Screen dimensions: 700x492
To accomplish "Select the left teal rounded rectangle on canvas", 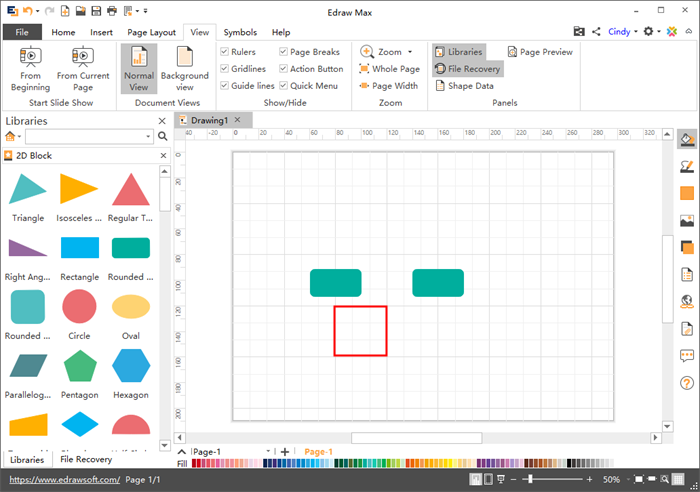I will (x=336, y=283).
